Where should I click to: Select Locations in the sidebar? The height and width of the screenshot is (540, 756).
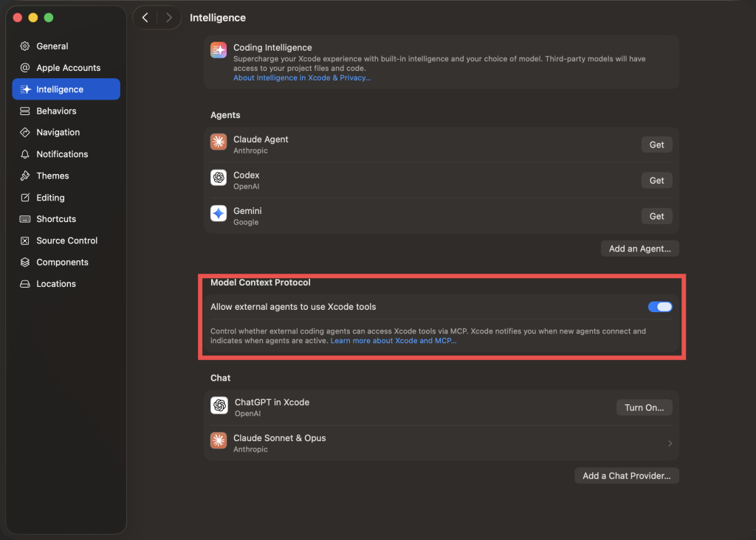point(66,284)
